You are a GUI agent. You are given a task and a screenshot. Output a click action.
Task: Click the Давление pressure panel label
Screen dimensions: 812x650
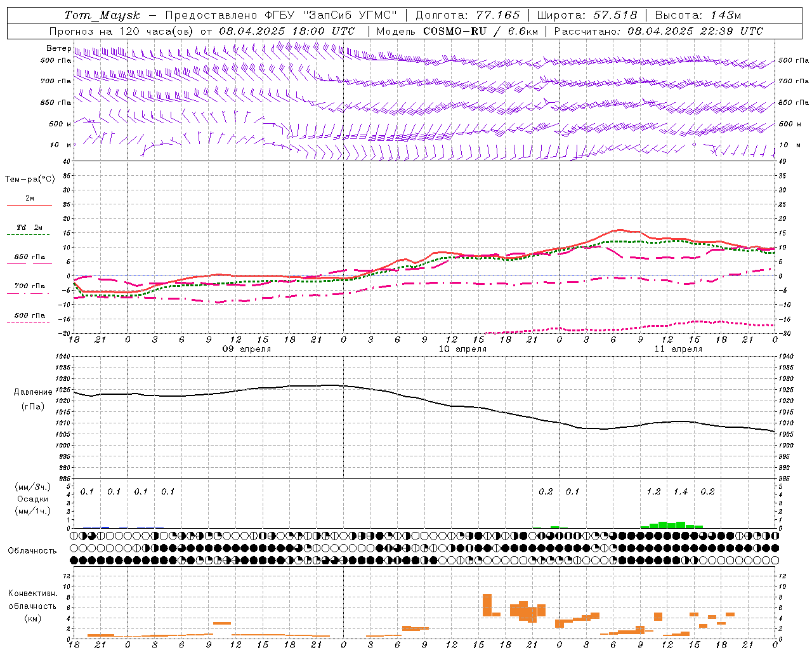click(x=33, y=392)
